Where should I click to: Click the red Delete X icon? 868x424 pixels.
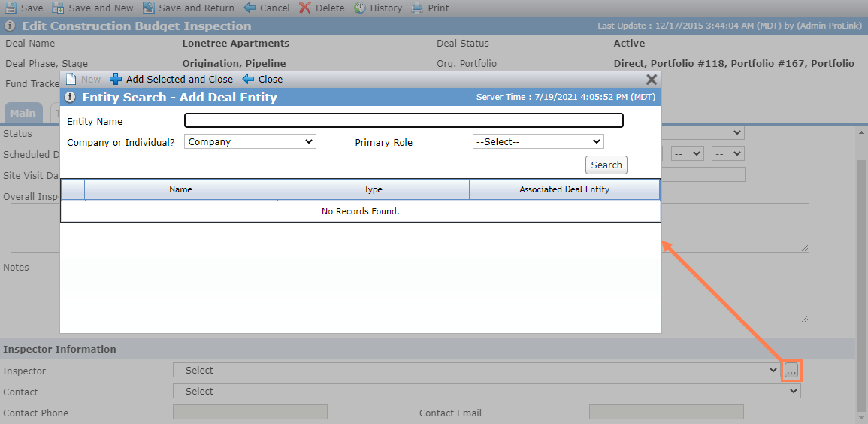pos(304,8)
